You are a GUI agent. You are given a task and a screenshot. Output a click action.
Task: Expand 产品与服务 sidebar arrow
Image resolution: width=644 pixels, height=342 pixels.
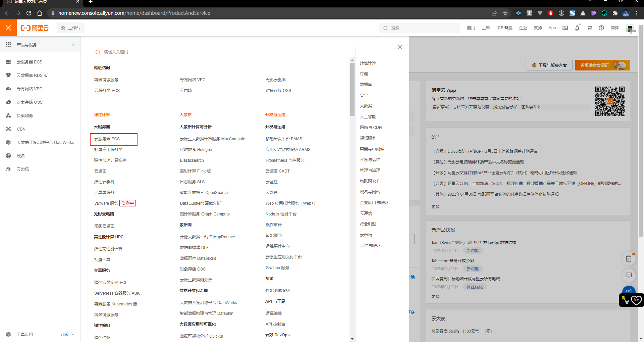[73, 45]
